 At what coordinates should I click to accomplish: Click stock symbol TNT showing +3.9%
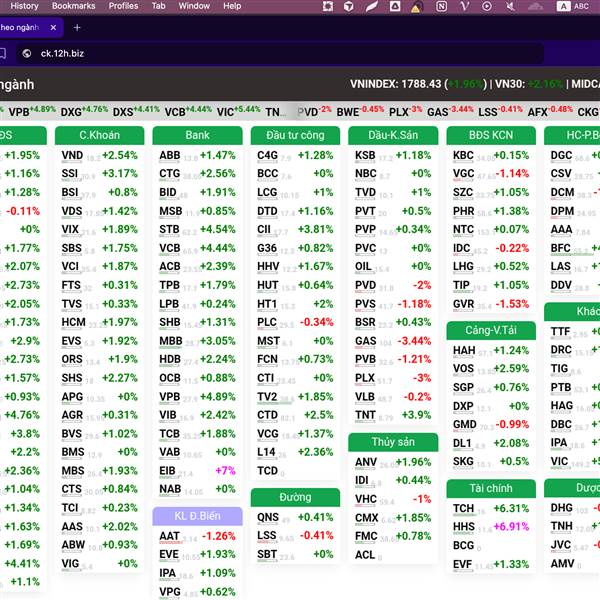[x=365, y=415]
